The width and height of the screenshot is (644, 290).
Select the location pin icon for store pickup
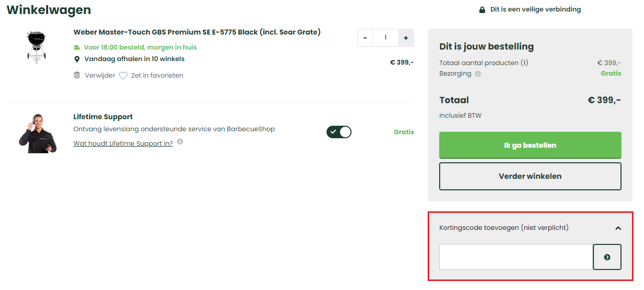[77, 59]
